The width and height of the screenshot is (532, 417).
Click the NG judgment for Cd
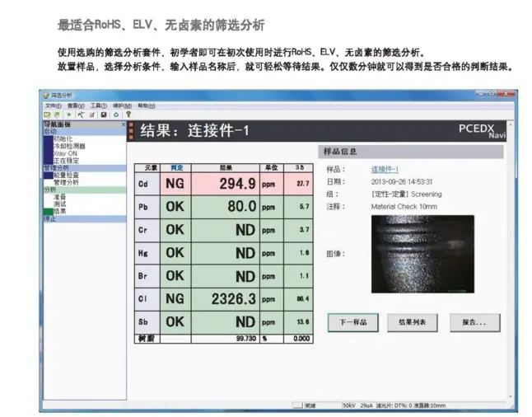[175, 184]
